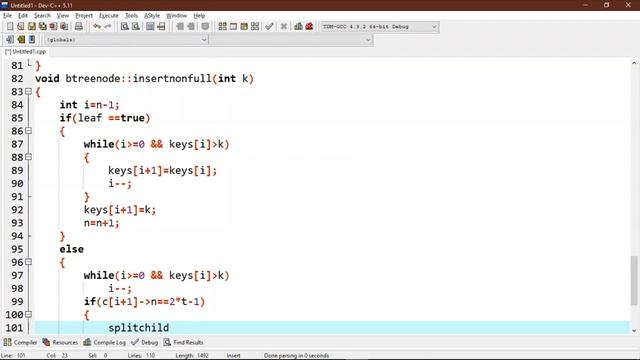Click the Compile toolbar icon
Screen dimensions: 640x360
point(222,27)
